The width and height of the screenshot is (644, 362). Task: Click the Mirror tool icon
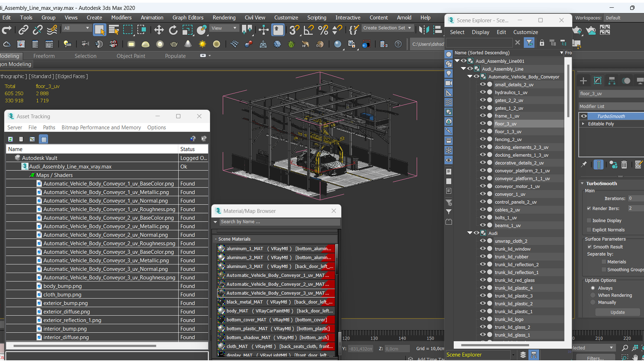(424, 30)
